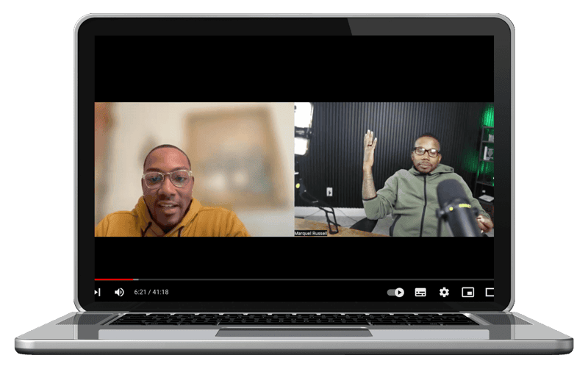588x372 pixels.
Task: Click the 6:21 / 41:18 time display
Action: [x=151, y=292]
